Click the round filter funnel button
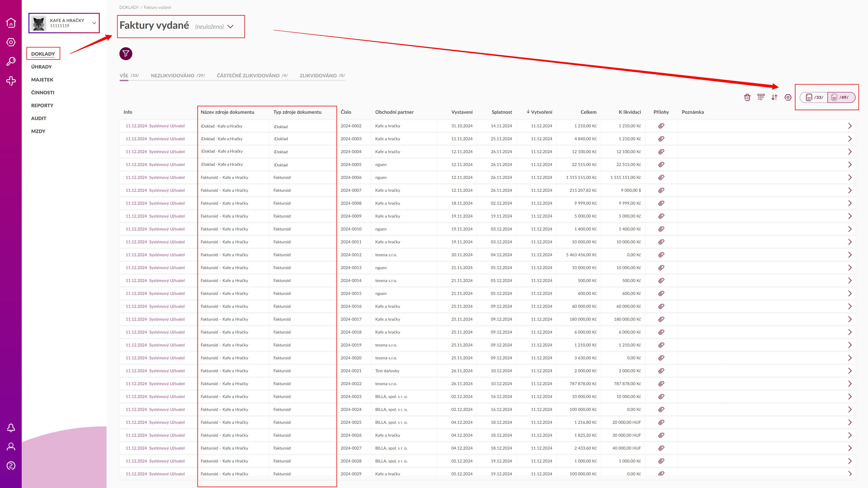 (126, 54)
